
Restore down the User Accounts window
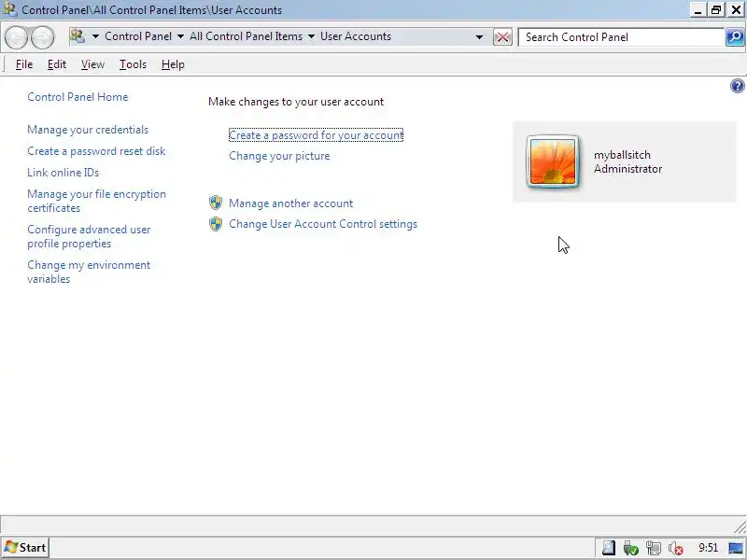pos(716,10)
